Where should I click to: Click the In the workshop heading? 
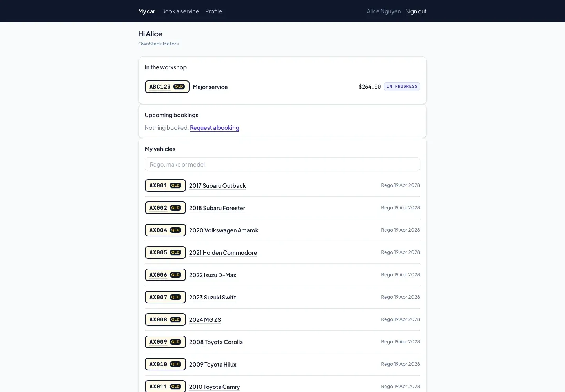(x=166, y=67)
